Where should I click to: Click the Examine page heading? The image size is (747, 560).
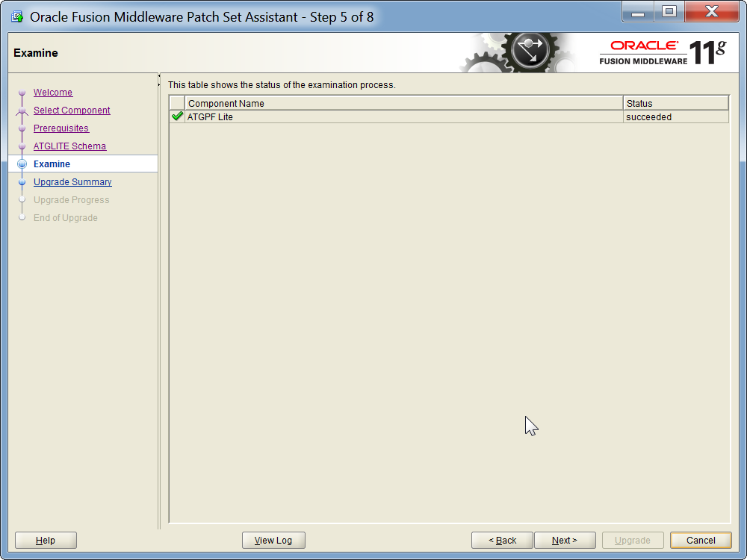click(x=36, y=53)
